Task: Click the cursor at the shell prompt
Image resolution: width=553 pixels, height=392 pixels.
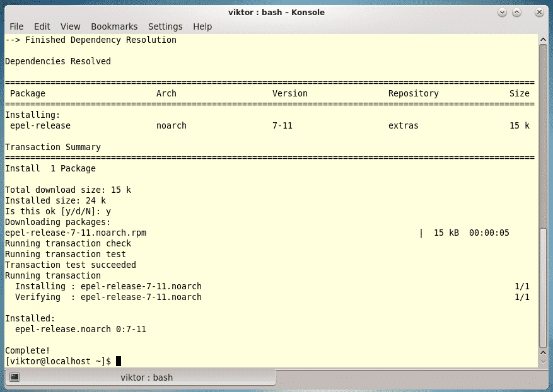Action: pos(119,361)
